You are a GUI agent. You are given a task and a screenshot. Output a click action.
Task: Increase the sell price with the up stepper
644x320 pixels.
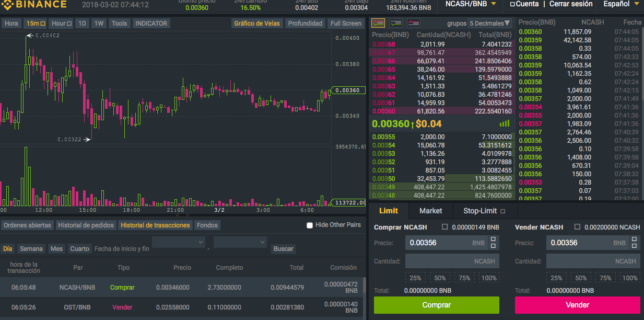coord(635,239)
